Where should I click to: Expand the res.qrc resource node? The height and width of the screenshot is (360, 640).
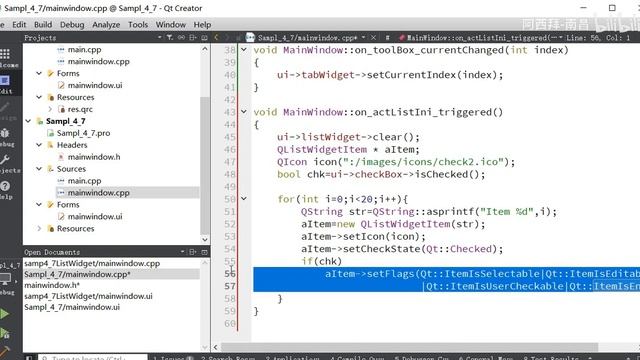click(x=50, y=109)
